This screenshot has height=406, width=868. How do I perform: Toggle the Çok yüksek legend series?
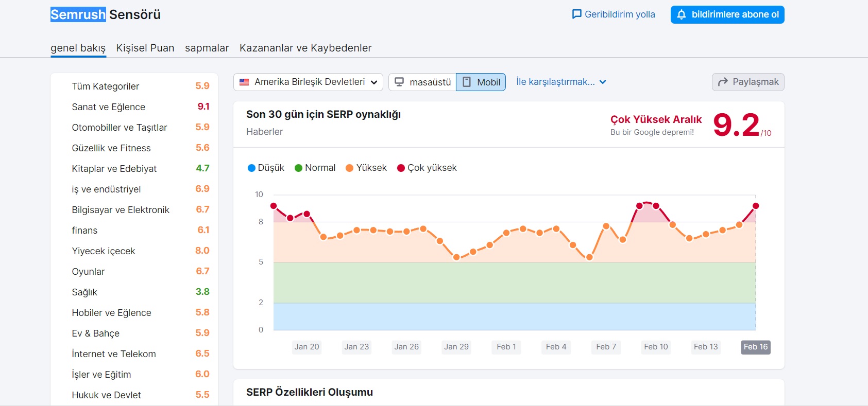[x=427, y=168]
